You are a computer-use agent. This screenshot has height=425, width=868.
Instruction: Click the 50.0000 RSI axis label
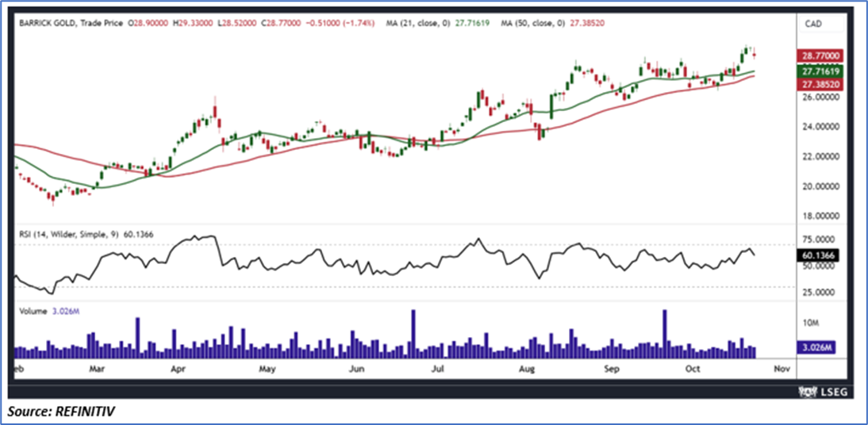click(820, 266)
